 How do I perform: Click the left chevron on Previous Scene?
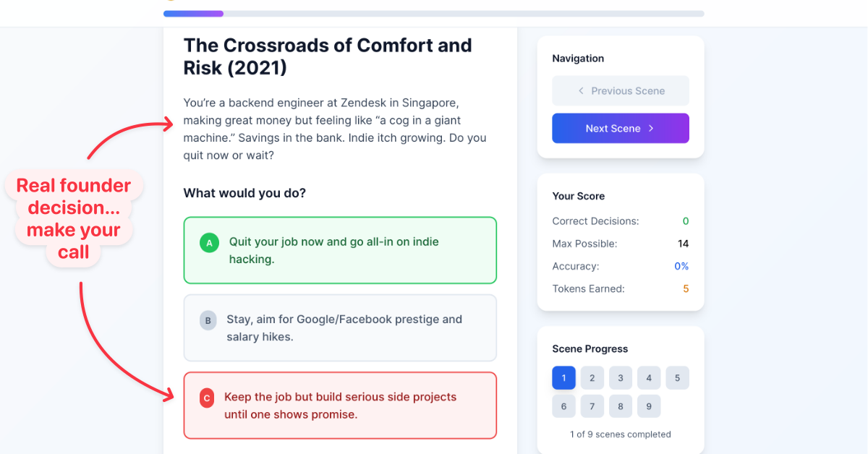(581, 91)
